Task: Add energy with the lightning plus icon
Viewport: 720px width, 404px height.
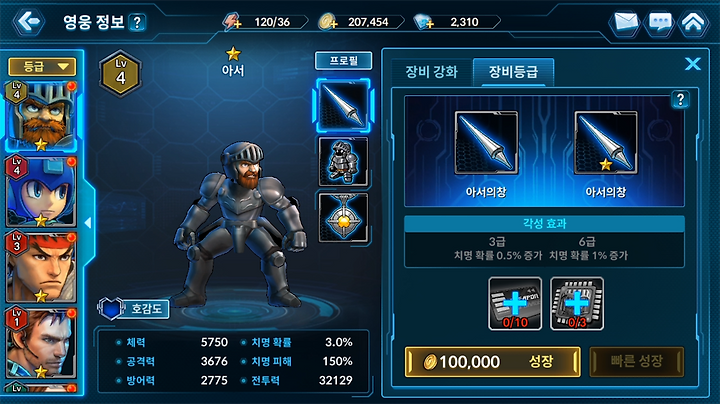Action: pyautogui.click(x=232, y=22)
